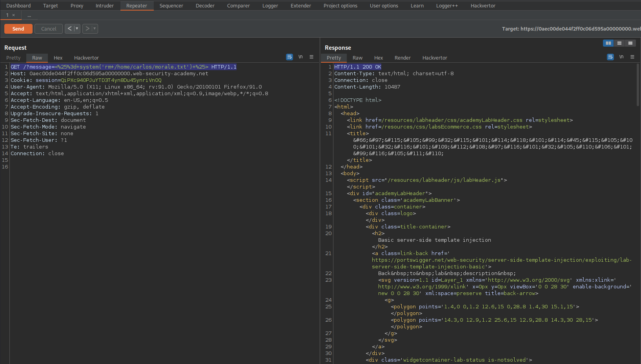The width and height of the screenshot is (641, 364).
Task: Add new Repeater tab via ellipsis
Action: click(29, 15)
